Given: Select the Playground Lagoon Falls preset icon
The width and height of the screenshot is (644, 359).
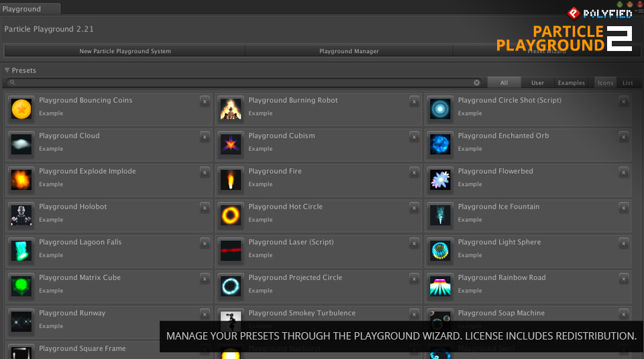Looking at the screenshot, I should pos(21,250).
